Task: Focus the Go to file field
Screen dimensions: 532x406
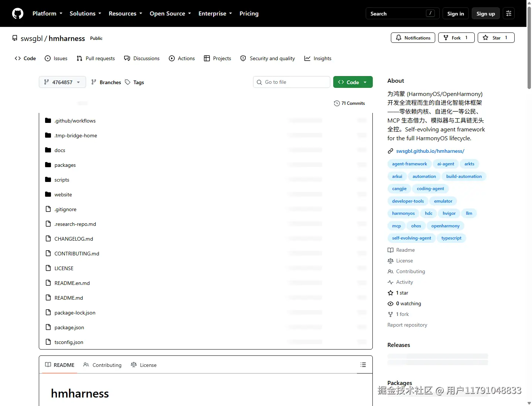Action: tap(291, 82)
